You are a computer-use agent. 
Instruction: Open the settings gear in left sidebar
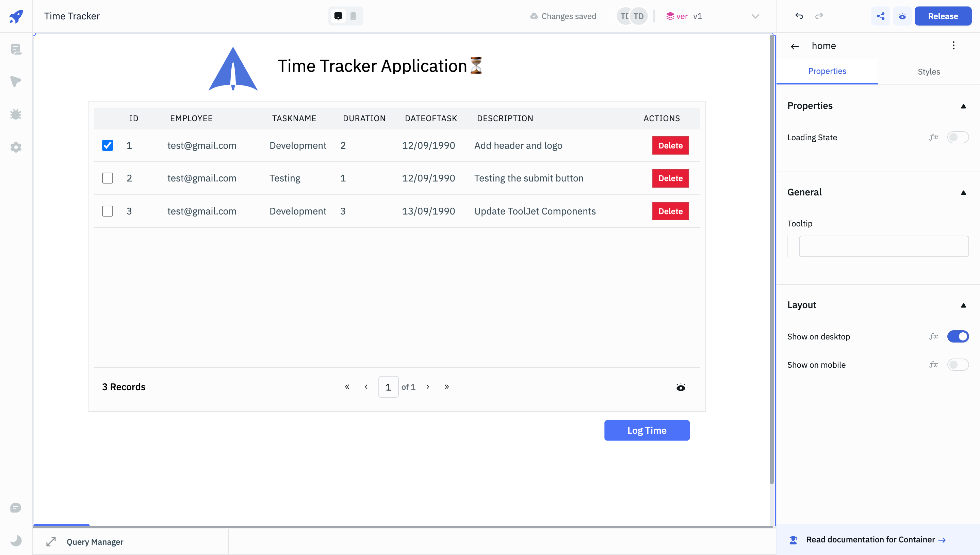pyautogui.click(x=16, y=147)
